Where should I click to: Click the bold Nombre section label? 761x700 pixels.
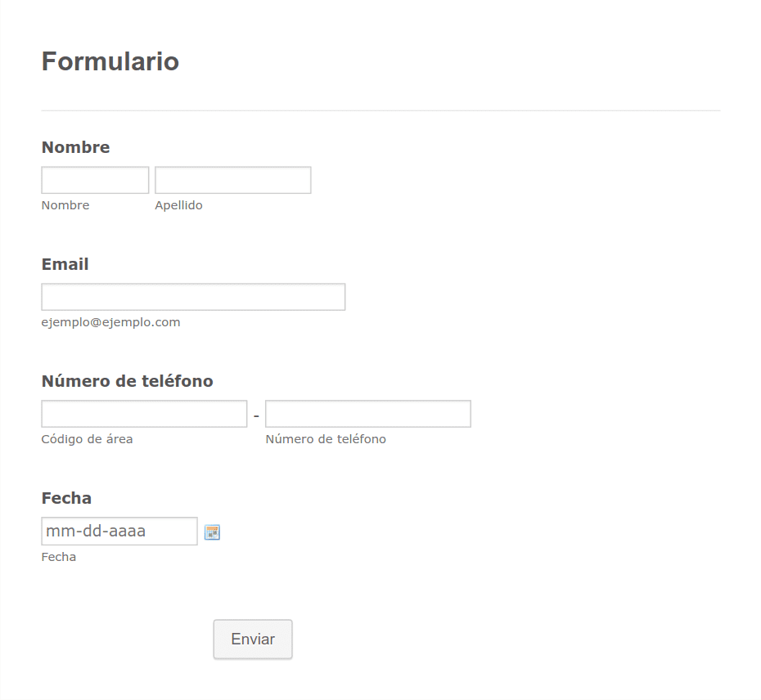tap(76, 147)
